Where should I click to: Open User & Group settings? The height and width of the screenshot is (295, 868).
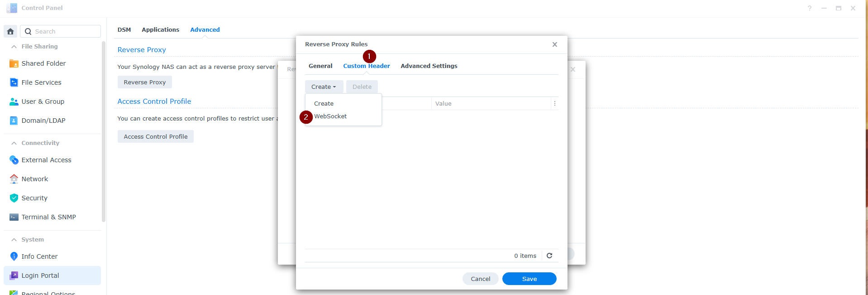click(43, 102)
